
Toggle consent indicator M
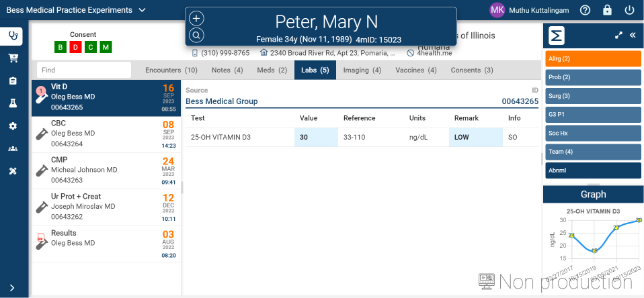click(106, 47)
